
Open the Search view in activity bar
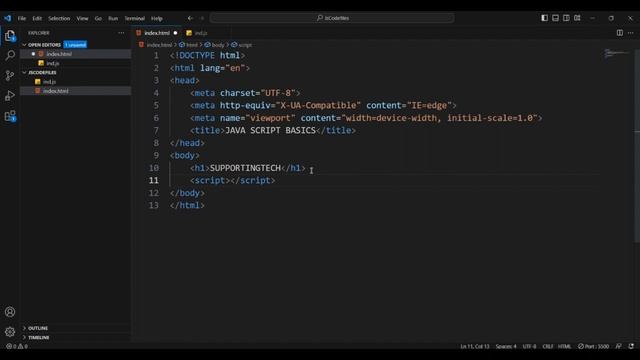click(10, 55)
